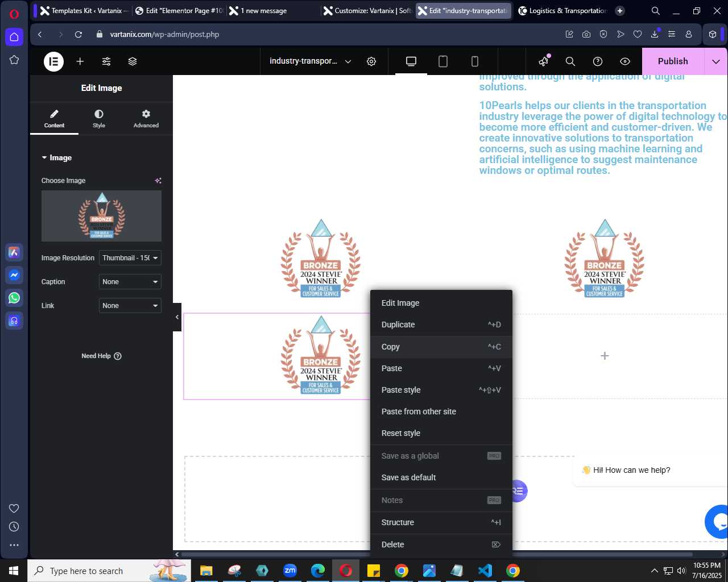
Task: Preview changes with the eye icon
Action: 625,61
